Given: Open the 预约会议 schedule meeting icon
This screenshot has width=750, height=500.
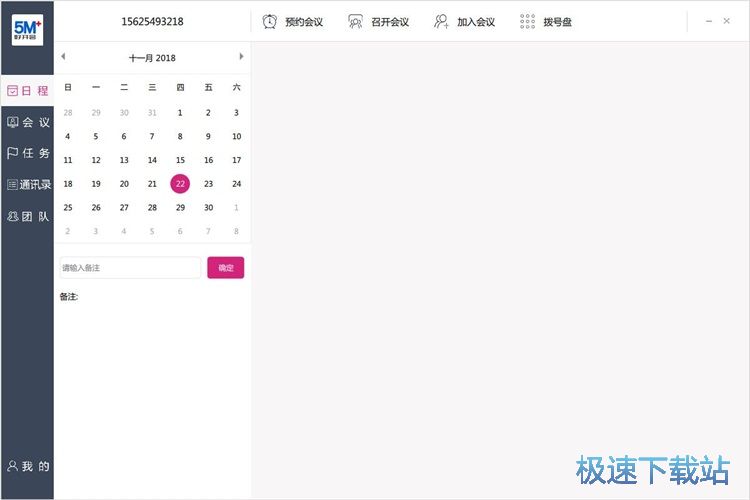Looking at the screenshot, I should (269, 22).
